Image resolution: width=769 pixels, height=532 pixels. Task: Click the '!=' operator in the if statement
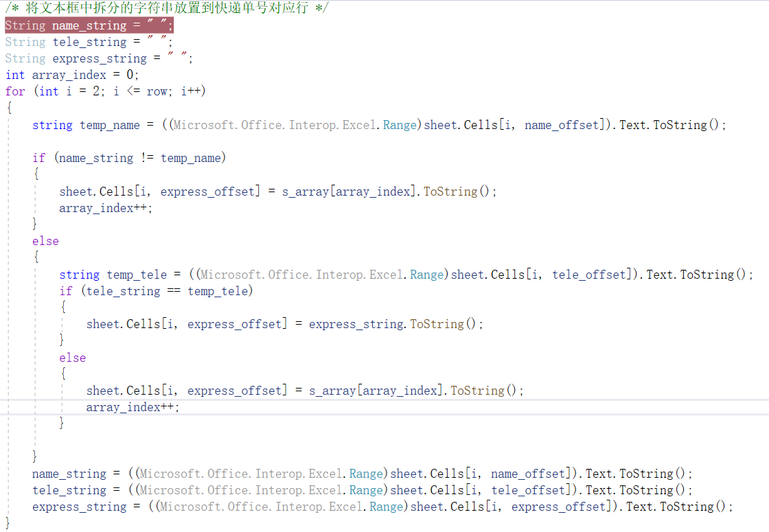point(147,158)
